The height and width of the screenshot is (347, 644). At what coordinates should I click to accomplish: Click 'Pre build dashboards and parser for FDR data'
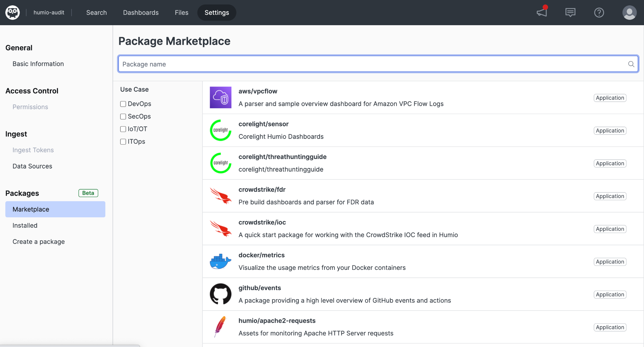[x=306, y=202]
